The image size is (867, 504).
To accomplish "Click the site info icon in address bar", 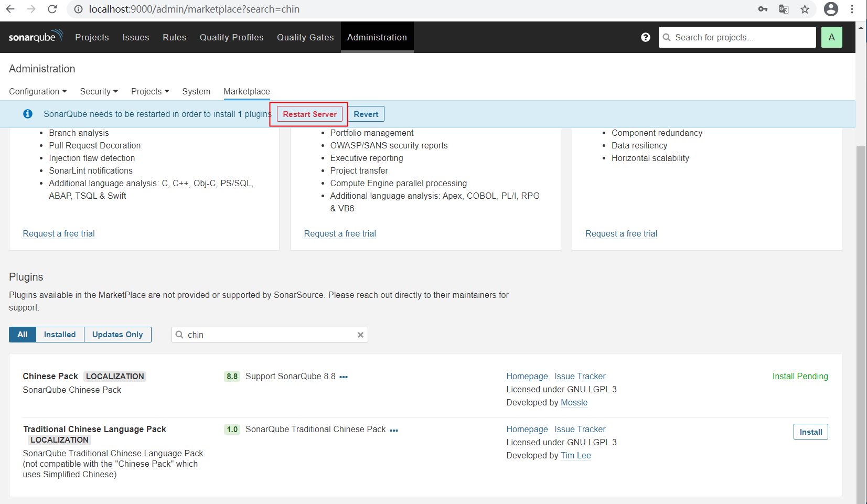I will [78, 9].
